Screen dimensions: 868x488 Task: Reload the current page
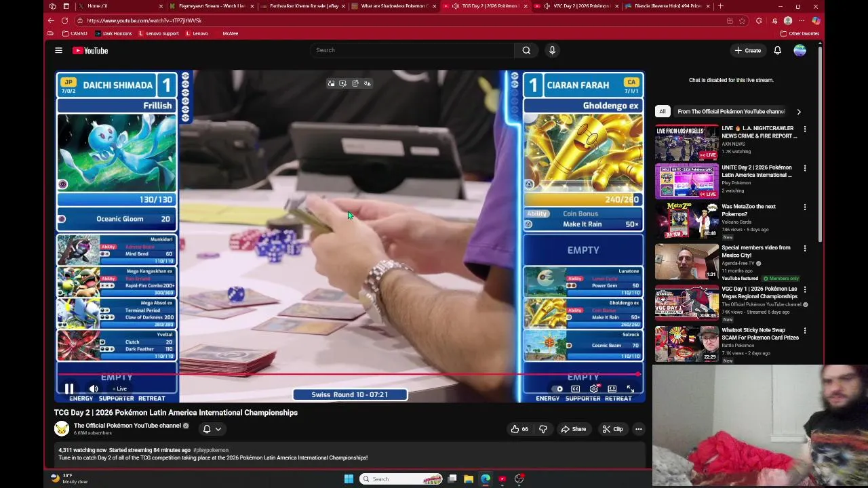click(64, 20)
